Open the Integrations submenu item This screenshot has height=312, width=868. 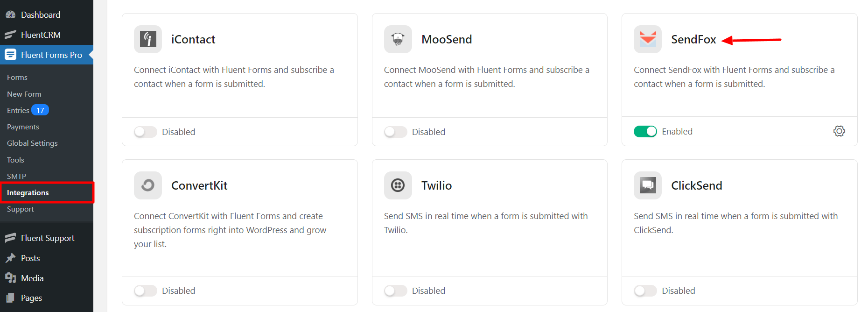(28, 193)
